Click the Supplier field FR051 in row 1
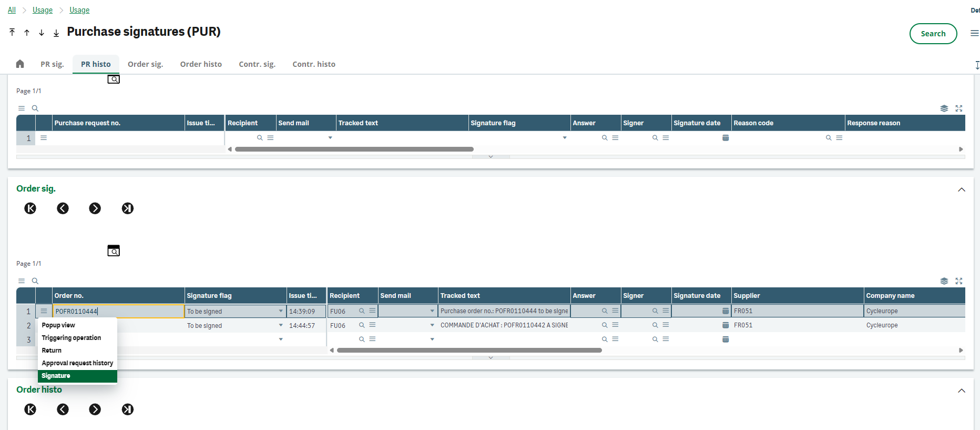This screenshot has height=430, width=980. pos(798,311)
